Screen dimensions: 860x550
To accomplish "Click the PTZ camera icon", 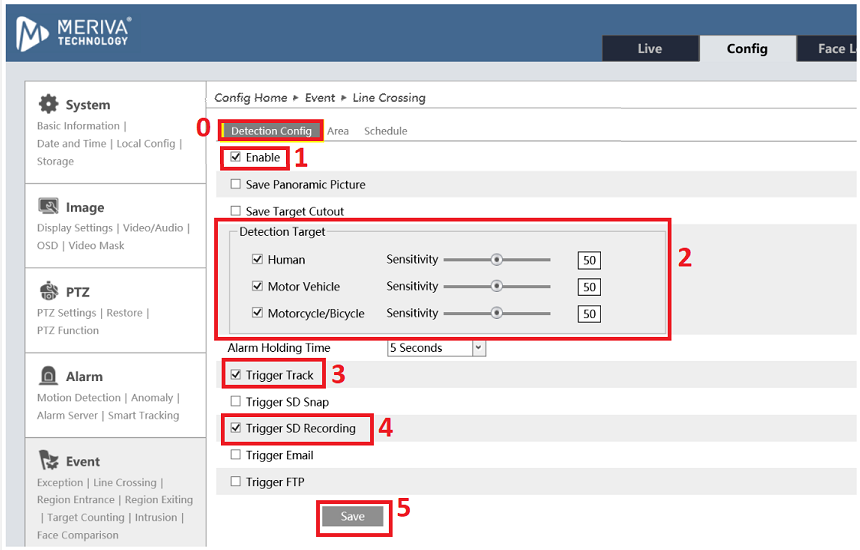I will [48, 292].
